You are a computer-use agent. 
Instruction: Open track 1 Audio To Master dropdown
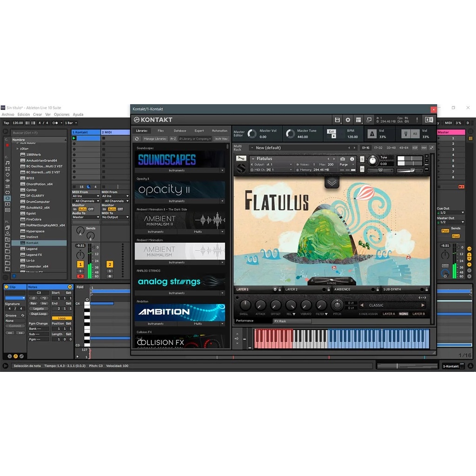point(86,217)
